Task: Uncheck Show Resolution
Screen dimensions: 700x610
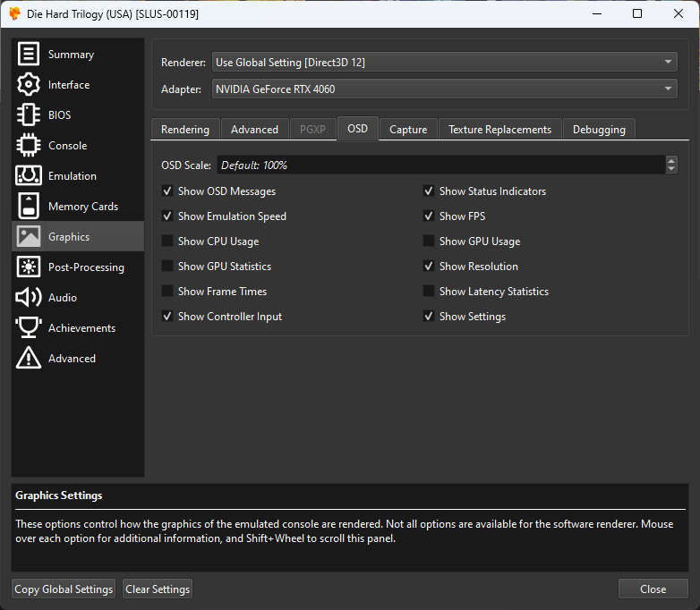Action: pos(429,266)
